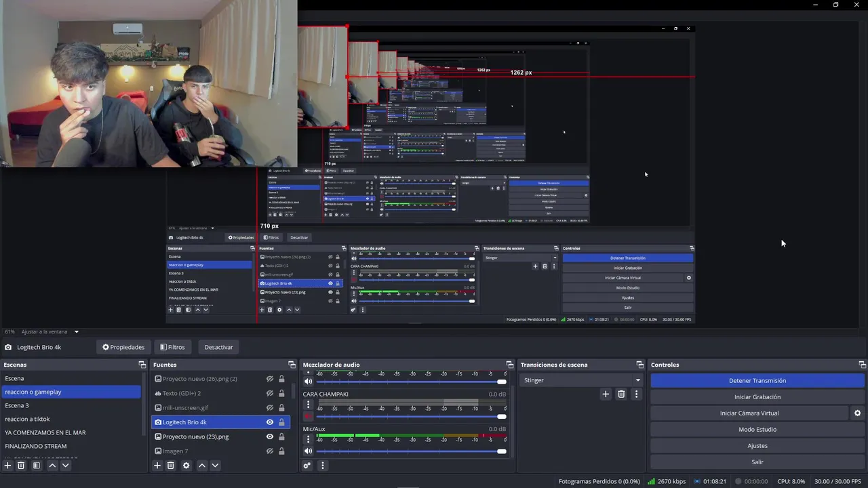Screen dimensions: 868x488
Task: Switch to reaccion a tiktok scene
Action: point(71,419)
